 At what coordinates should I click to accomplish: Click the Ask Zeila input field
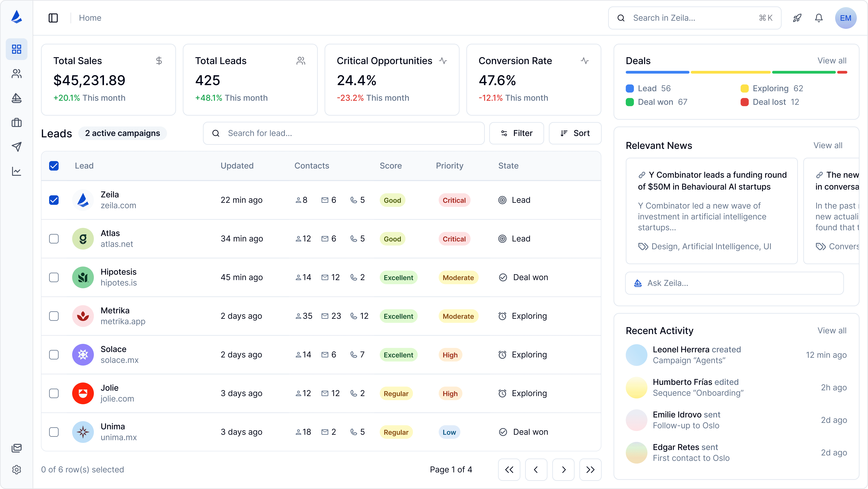(735, 283)
